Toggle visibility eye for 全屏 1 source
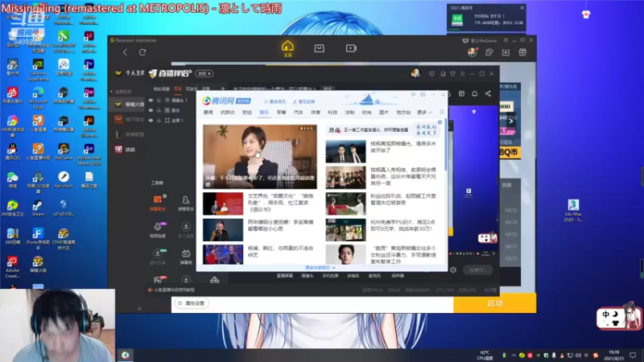 (151, 120)
